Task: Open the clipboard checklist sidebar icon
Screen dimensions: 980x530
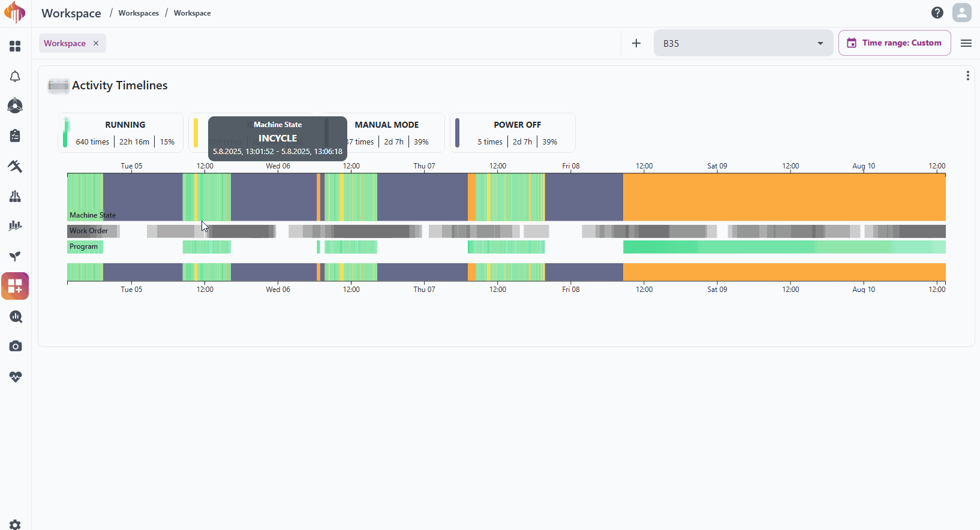Action: (x=15, y=136)
